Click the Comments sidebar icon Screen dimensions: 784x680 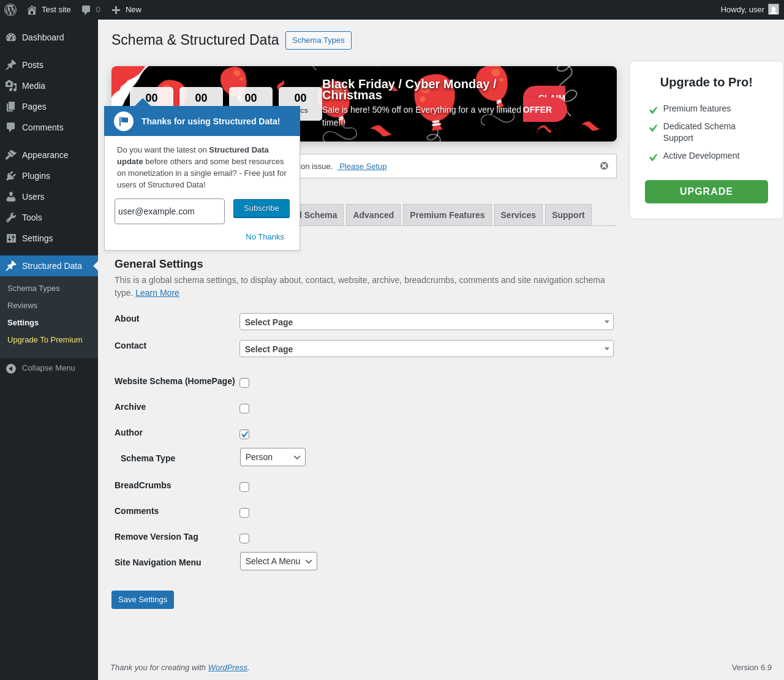[11, 127]
